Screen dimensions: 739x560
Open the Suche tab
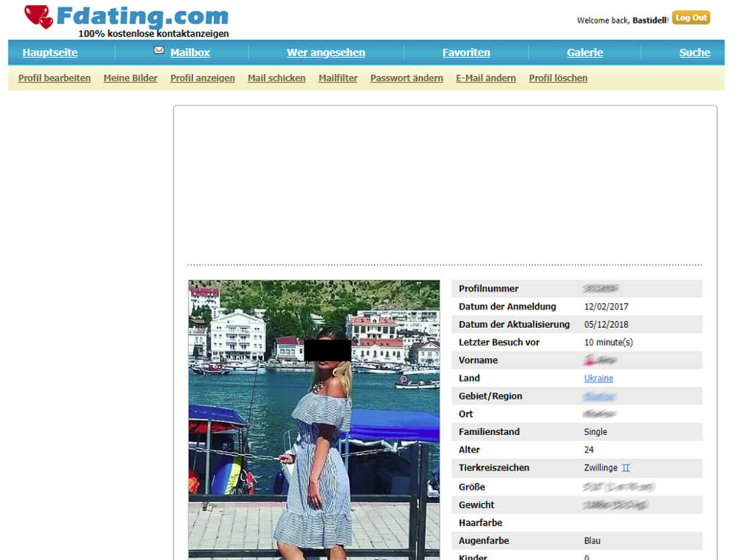[695, 53]
